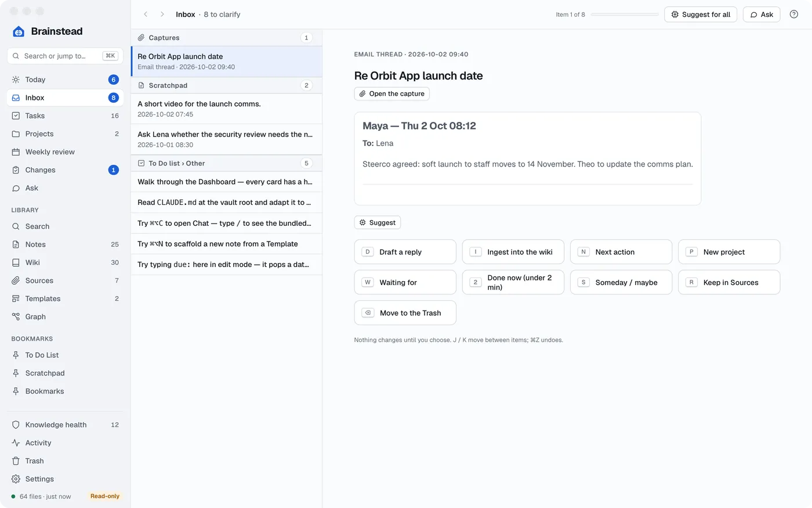The height and width of the screenshot is (508, 812).
Task: Open Weekly review in the sidebar
Action: (65, 152)
